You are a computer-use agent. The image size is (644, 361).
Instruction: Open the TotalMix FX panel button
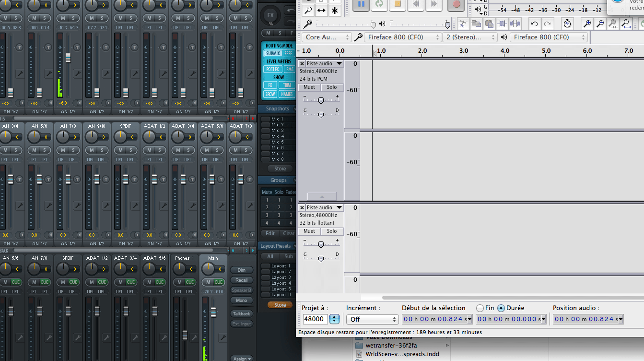[271, 15]
